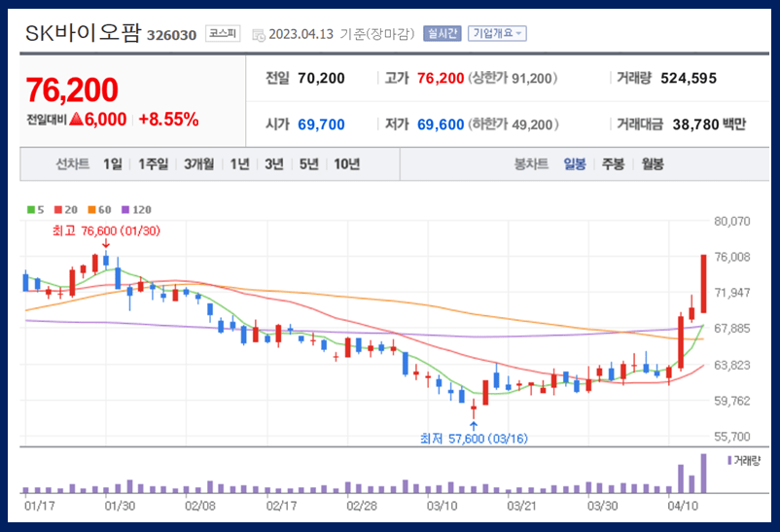Click the 전일 value 70,200
The height and width of the screenshot is (532, 780).
321,78
